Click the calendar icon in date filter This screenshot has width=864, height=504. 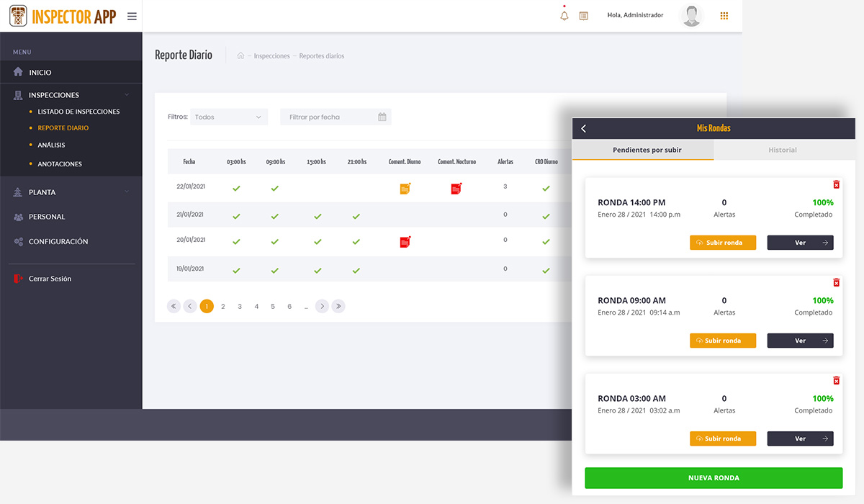(382, 117)
